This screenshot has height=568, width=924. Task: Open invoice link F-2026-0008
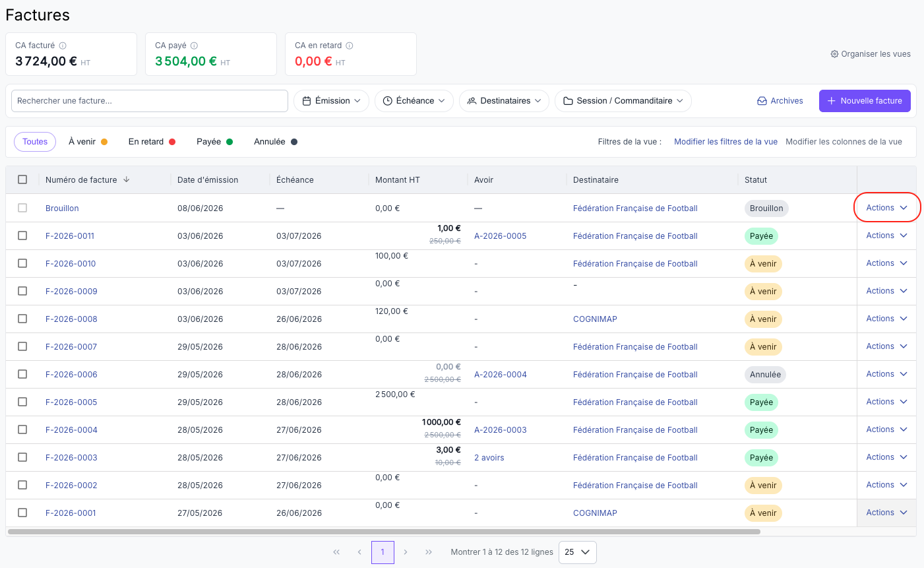point(71,319)
